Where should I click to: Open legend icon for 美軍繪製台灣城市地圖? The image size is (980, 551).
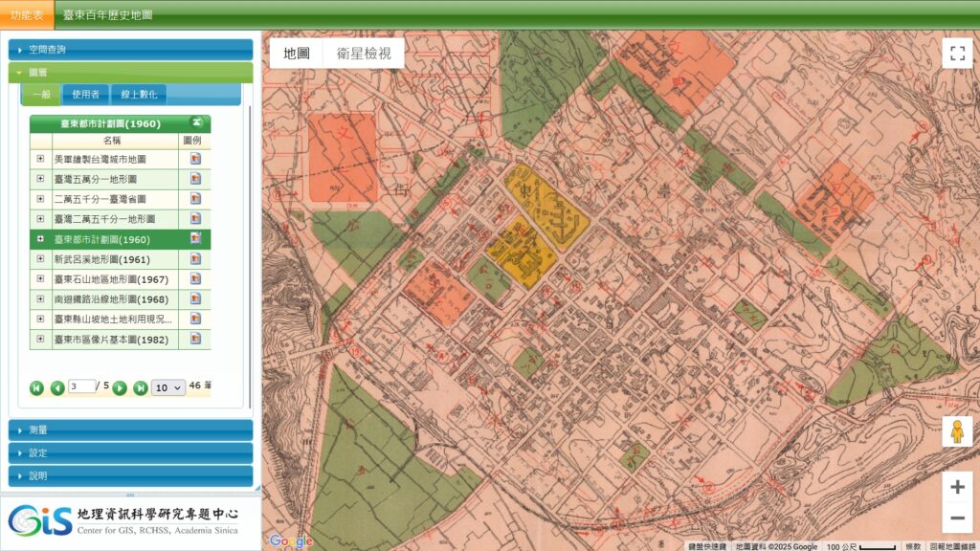[195, 159]
